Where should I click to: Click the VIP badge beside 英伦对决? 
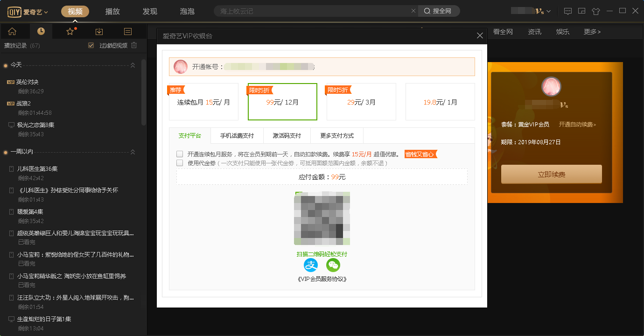(11, 82)
